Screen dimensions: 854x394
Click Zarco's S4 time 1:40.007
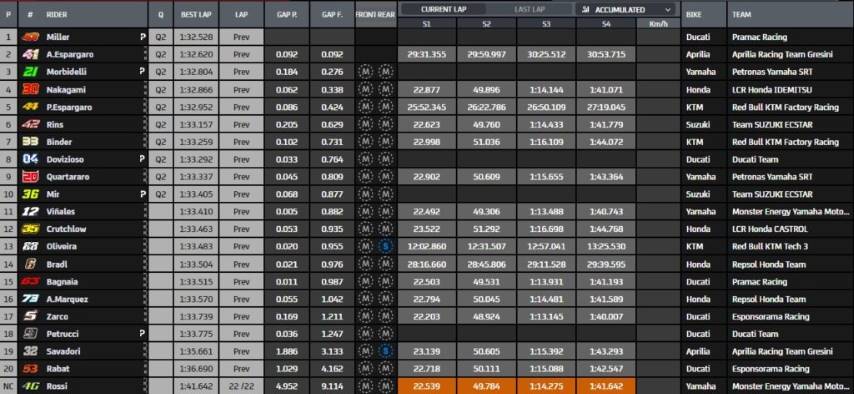[x=606, y=316]
